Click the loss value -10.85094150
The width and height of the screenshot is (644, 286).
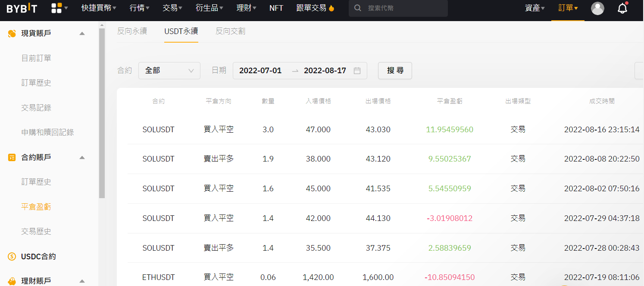[x=450, y=277]
